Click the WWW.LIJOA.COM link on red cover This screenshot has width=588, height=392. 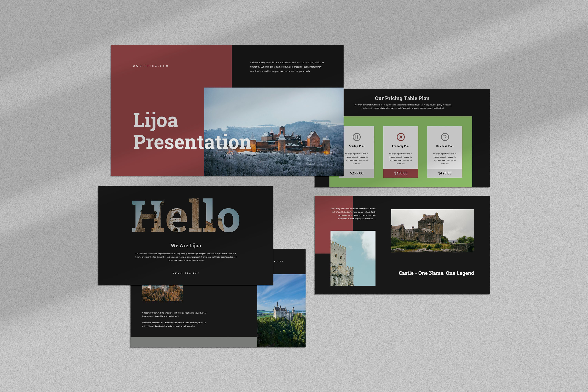click(x=150, y=66)
